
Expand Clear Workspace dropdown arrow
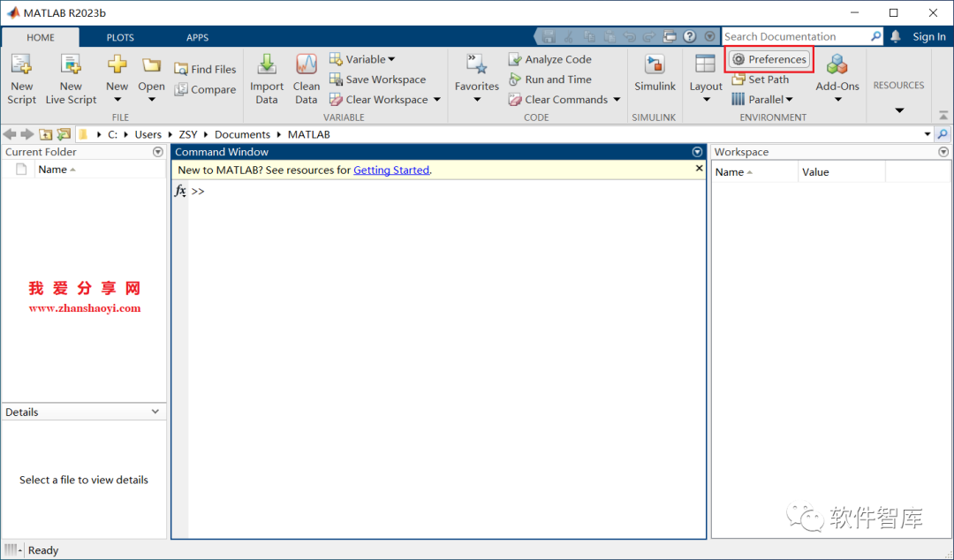[437, 99]
